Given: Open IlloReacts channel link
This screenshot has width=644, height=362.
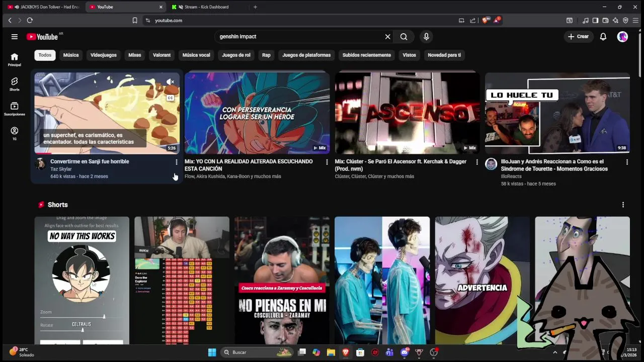Looking at the screenshot, I should (511, 176).
